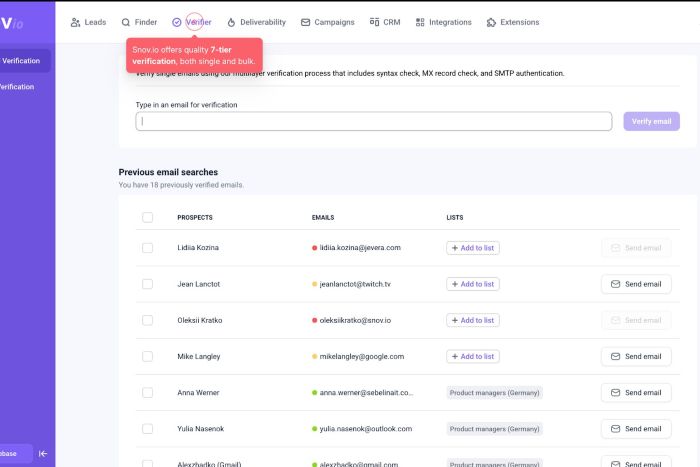
Task: Select the Mike Langley row checkbox
Action: [x=148, y=356]
